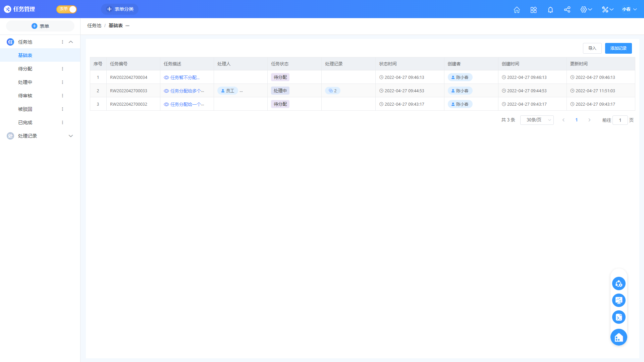The image size is (644, 362).
Task: Select 被驳回 in the sidebar
Action: click(25, 109)
